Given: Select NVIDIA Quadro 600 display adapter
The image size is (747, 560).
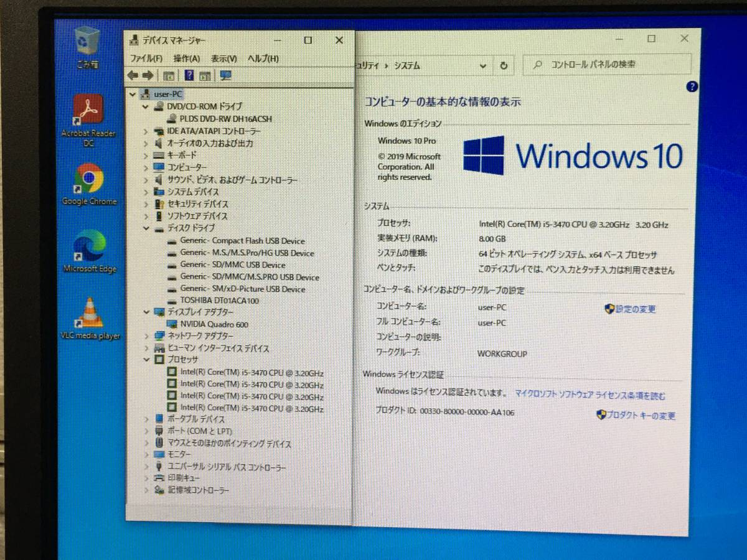Looking at the screenshot, I should (214, 324).
